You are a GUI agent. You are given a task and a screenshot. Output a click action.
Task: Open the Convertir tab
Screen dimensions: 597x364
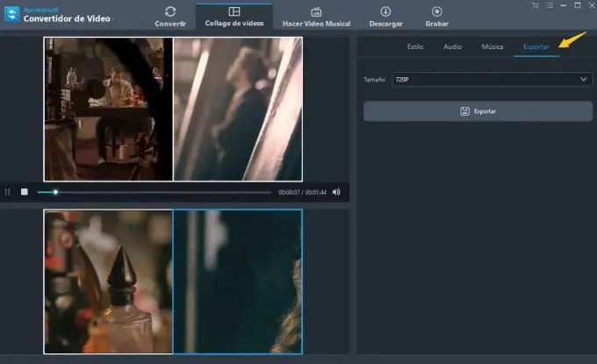click(x=170, y=17)
